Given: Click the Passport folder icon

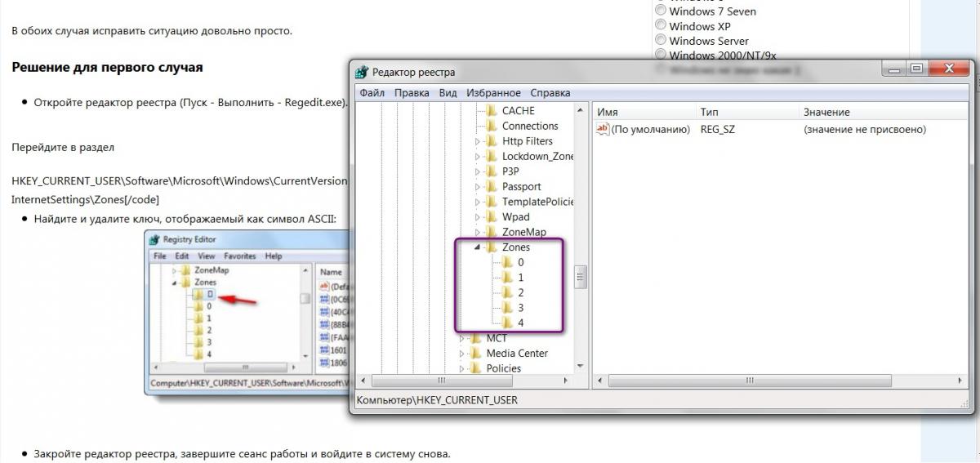Looking at the screenshot, I should click(x=491, y=186).
